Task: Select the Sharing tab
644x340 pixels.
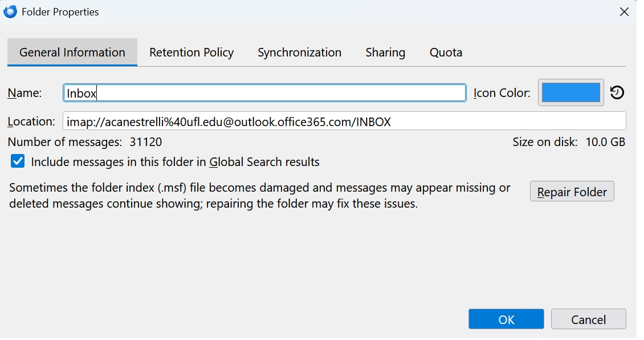Action: point(385,52)
